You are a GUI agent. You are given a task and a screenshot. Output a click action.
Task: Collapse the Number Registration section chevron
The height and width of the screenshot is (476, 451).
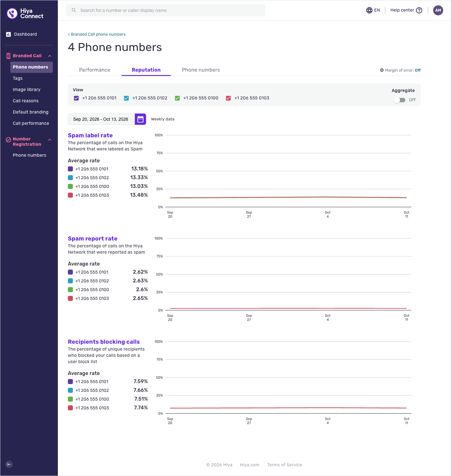[x=50, y=140]
